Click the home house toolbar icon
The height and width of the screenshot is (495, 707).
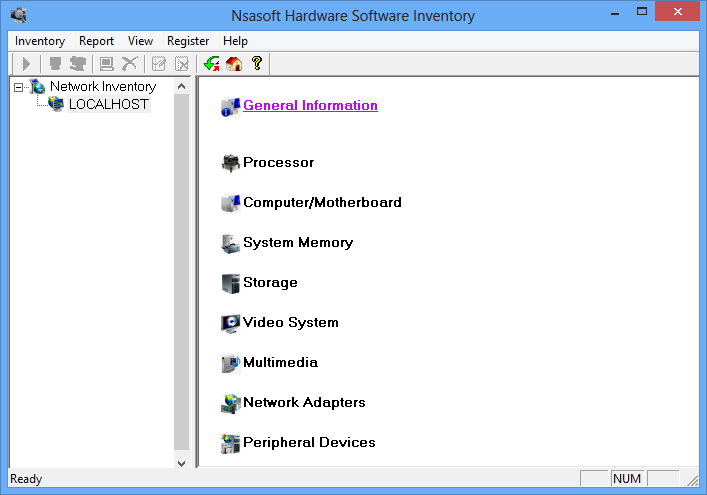[234, 64]
